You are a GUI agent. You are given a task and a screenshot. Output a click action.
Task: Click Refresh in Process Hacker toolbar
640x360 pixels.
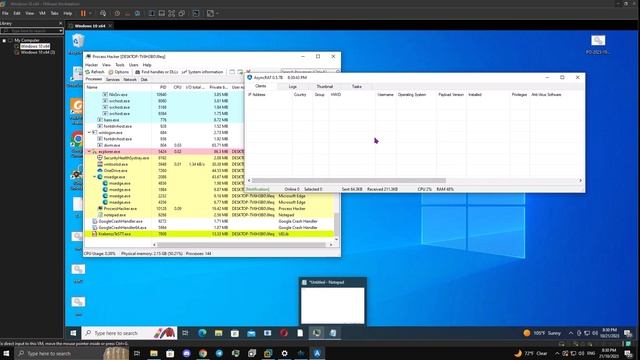[95, 72]
